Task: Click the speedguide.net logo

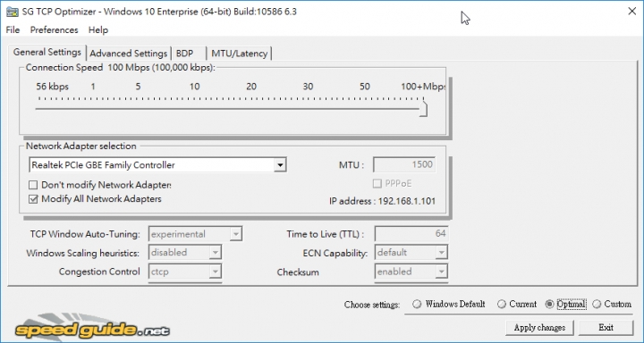Action: (92, 327)
